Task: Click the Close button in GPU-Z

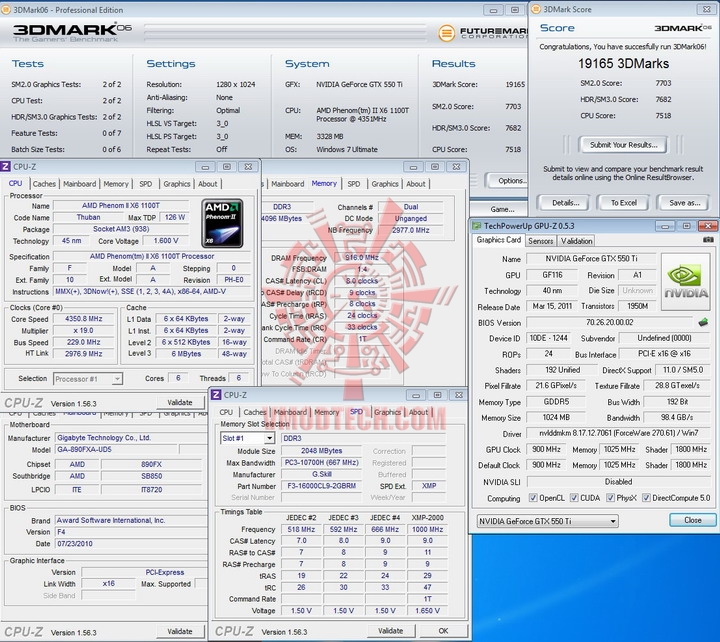Action: point(692,521)
